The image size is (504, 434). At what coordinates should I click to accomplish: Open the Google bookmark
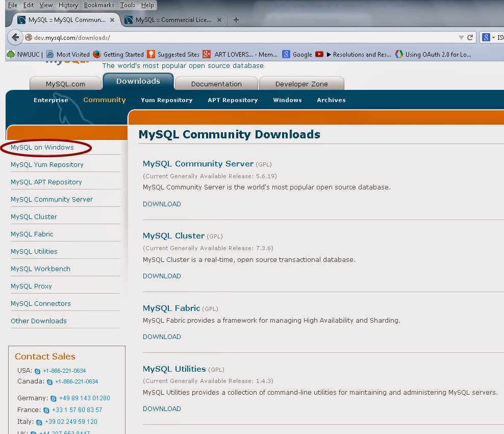coord(297,54)
